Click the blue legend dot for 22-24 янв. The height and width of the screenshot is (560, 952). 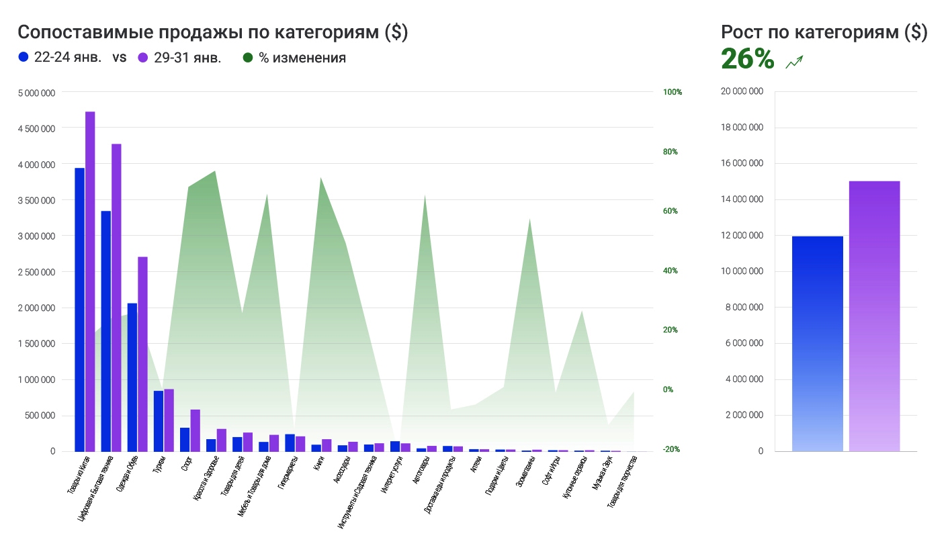(24, 58)
